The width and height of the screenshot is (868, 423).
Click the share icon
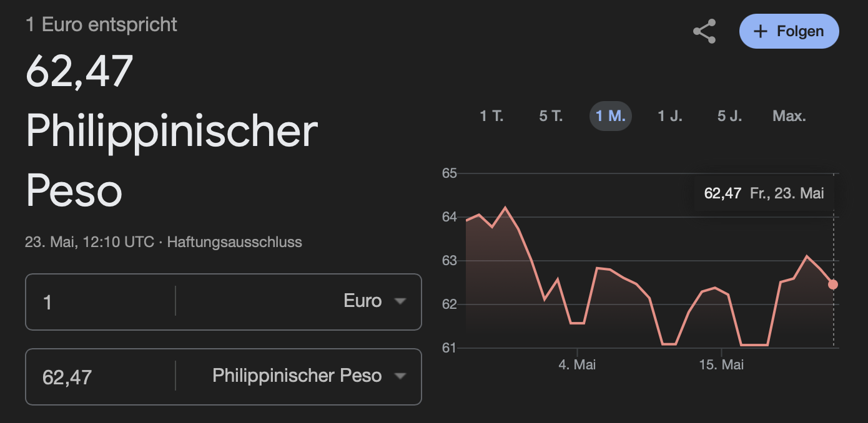coord(704,31)
